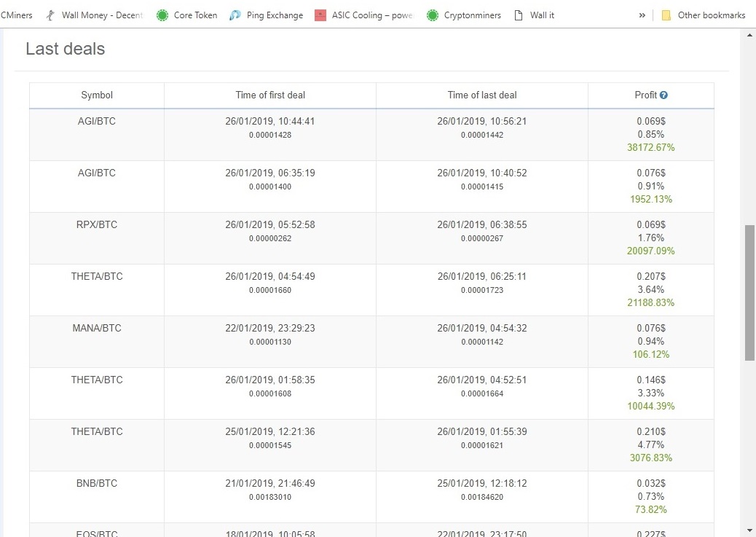This screenshot has width=756, height=537.
Task: Select THETA/BTC symbol in 01:58:35 row
Action: click(x=97, y=380)
